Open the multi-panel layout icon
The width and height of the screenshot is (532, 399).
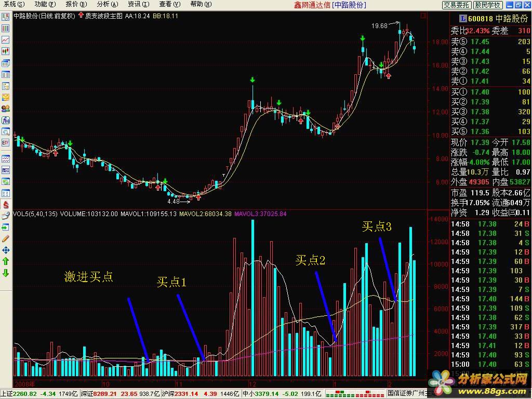(x=5, y=193)
